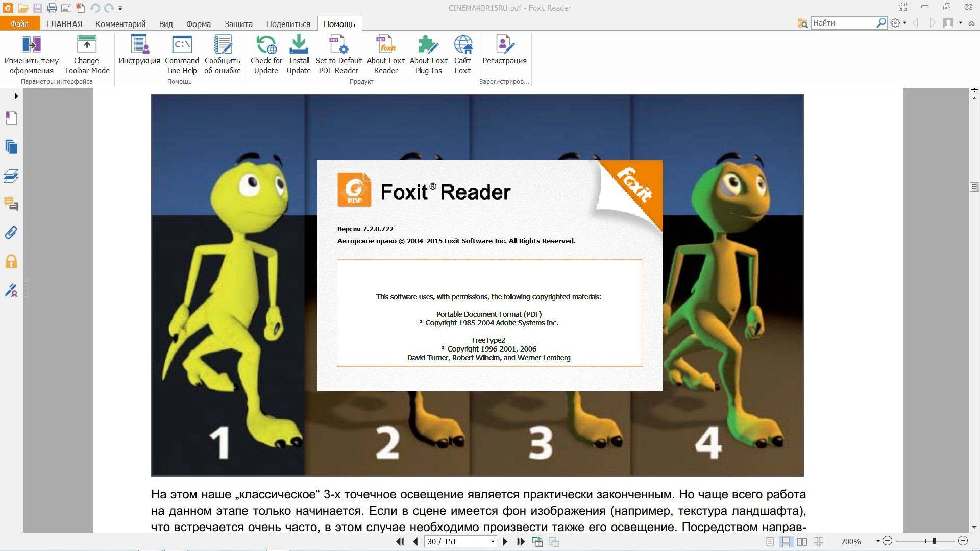Click the Undo arrow icon
The image size is (980, 551).
(94, 8)
